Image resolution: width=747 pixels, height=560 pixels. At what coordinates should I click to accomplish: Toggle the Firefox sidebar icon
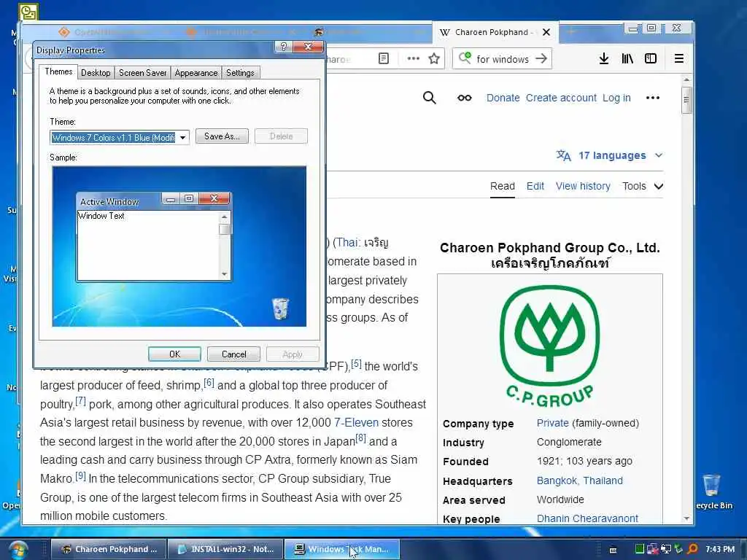point(650,58)
